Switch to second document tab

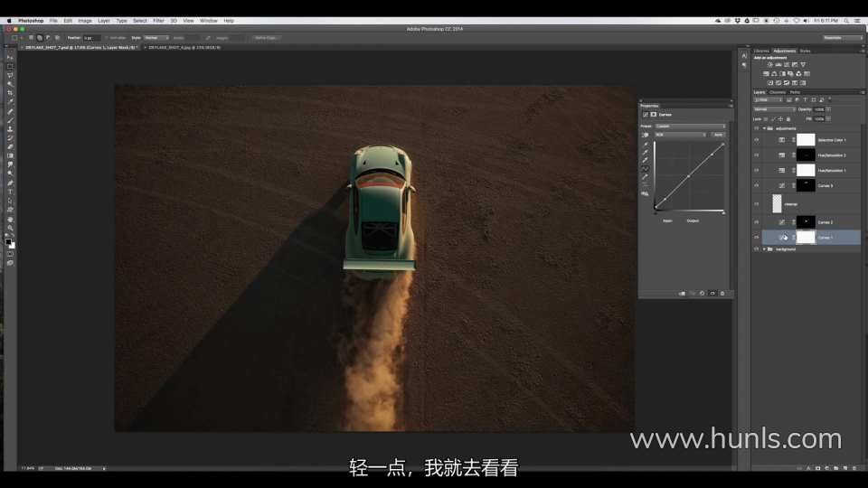coord(184,48)
